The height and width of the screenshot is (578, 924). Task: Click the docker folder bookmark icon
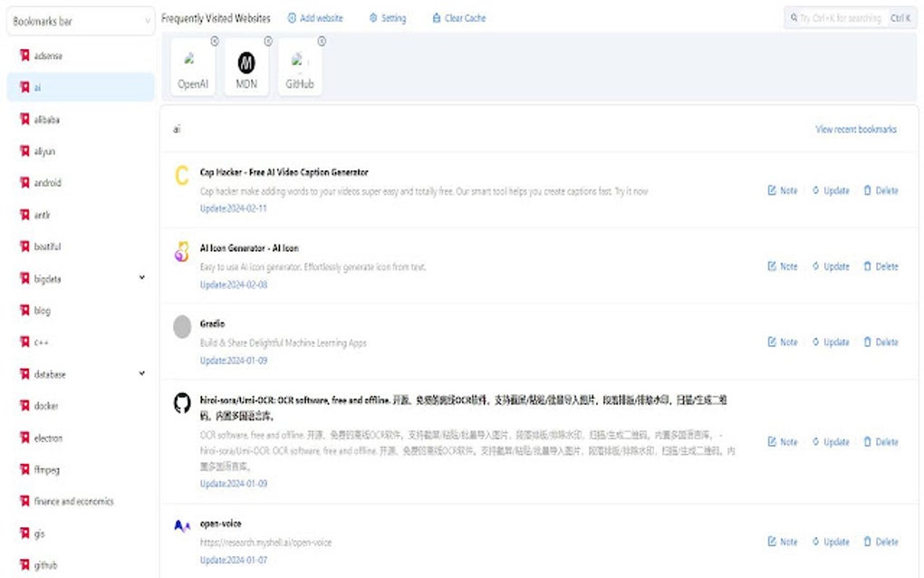pos(24,405)
